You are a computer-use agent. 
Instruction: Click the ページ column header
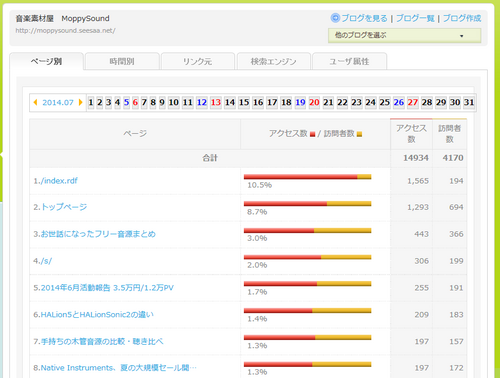(135, 134)
